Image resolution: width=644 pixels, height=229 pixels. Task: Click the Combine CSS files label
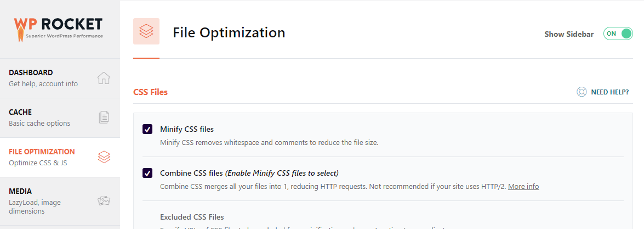(x=191, y=173)
